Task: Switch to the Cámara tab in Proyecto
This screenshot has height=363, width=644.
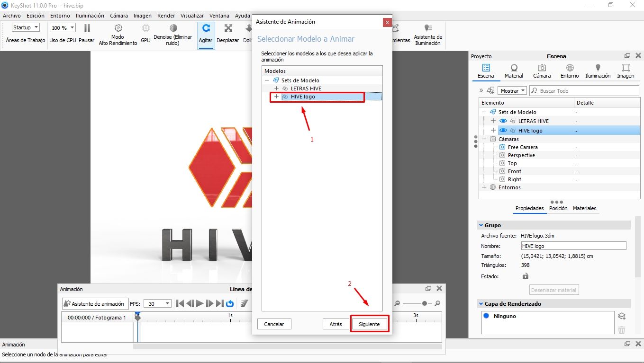Action: [x=542, y=71]
